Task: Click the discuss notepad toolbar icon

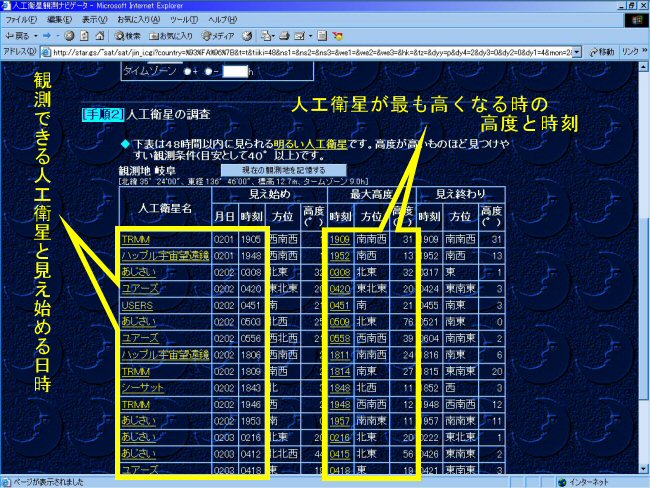Action: pyautogui.click(x=322, y=36)
